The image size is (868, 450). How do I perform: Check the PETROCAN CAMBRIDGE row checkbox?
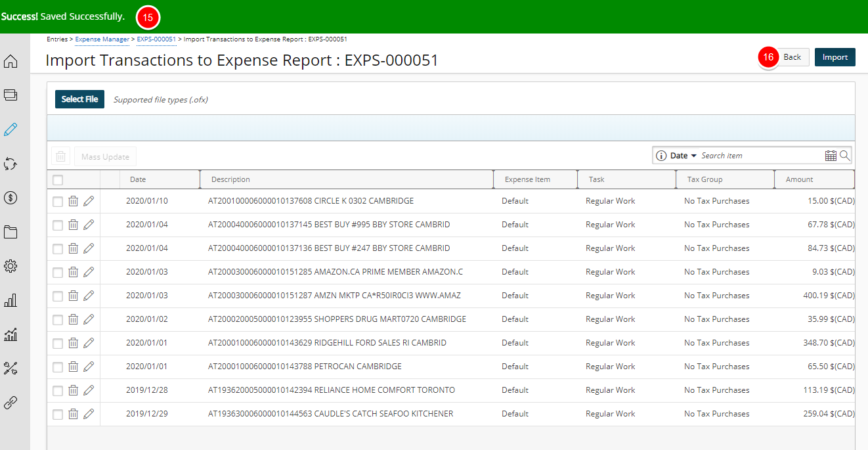click(x=58, y=367)
